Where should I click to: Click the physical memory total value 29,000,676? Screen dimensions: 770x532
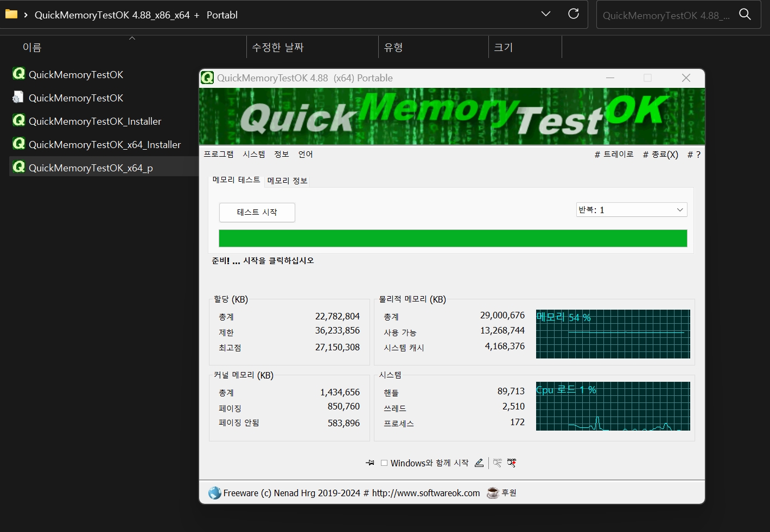coord(502,315)
